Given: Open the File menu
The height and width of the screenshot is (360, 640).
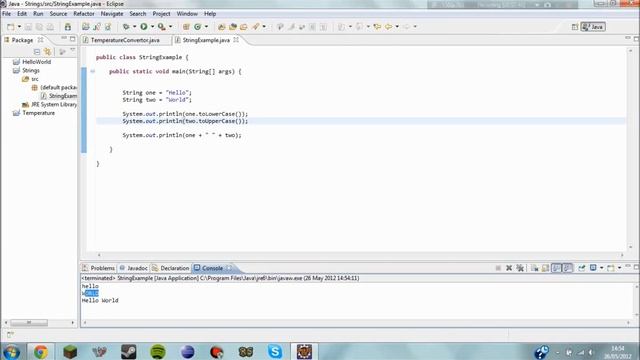Looking at the screenshot, I should (7, 13).
